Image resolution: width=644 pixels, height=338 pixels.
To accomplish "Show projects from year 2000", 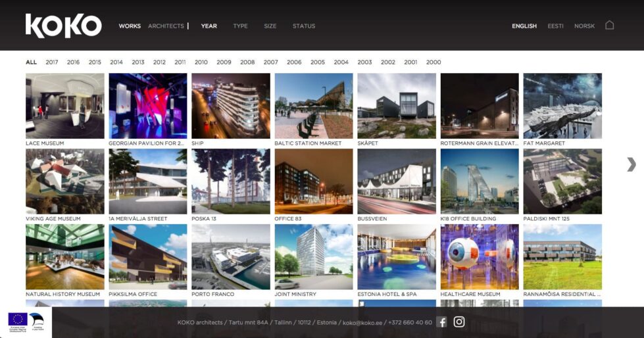I will (x=433, y=62).
